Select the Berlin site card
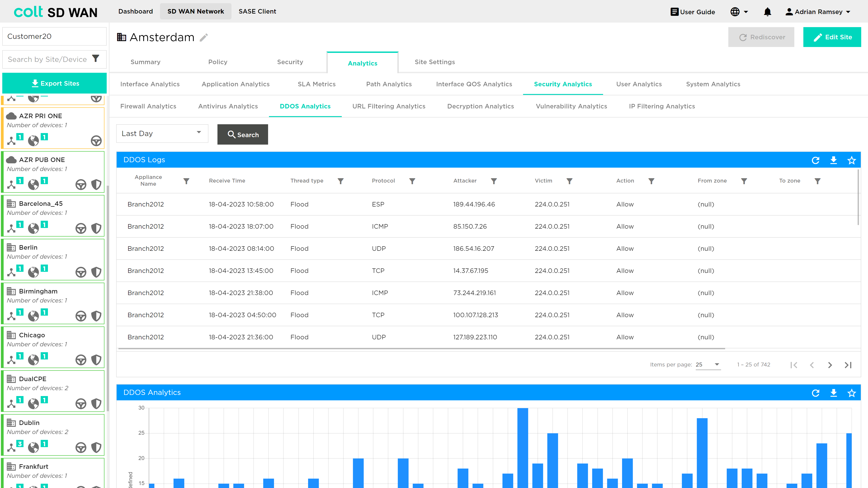868x488 pixels. pyautogui.click(x=53, y=259)
